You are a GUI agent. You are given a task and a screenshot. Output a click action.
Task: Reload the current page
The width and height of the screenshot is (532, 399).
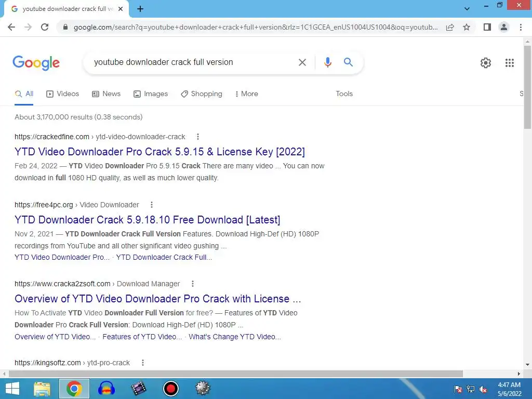[x=45, y=27]
